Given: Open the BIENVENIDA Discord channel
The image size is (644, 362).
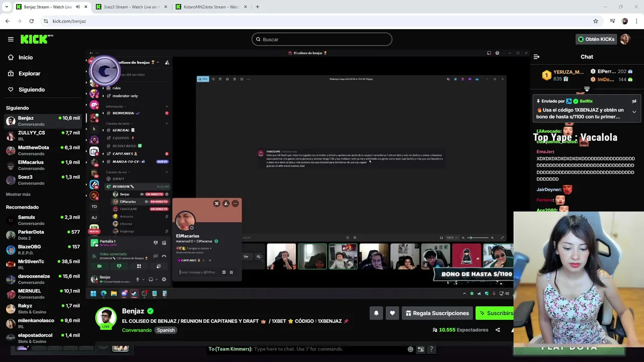Looking at the screenshot, I should pos(136,113).
